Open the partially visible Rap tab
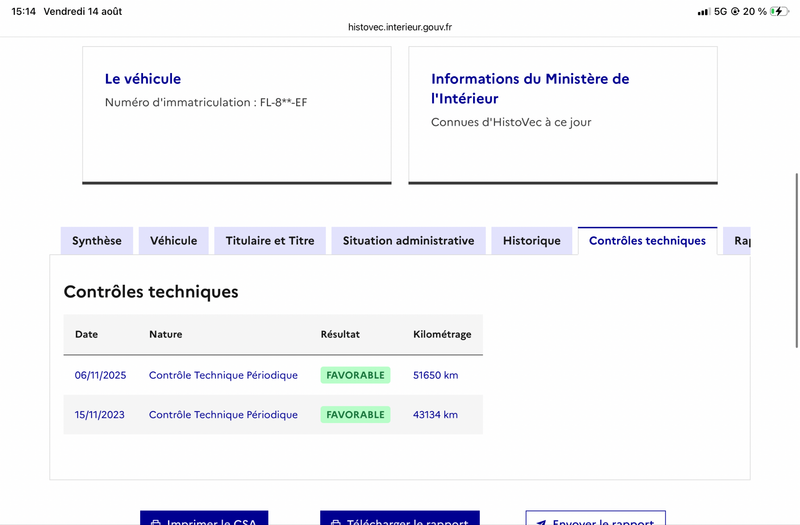The height and width of the screenshot is (525, 800). pyautogui.click(x=737, y=241)
